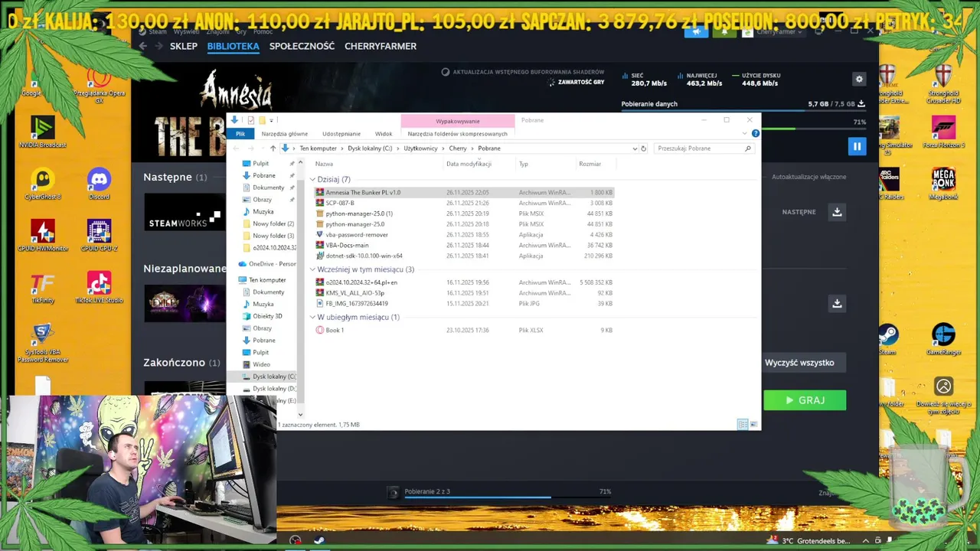Select SCP-087-B archive file

point(464,203)
